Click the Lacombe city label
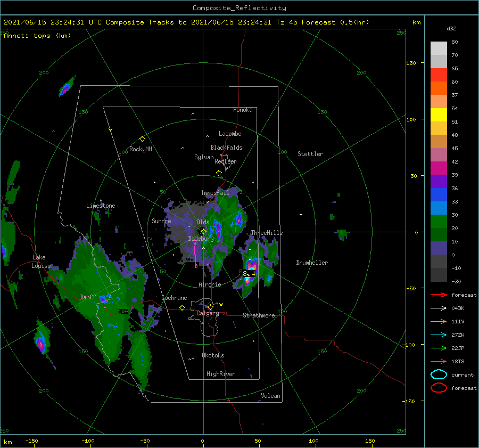This screenshot has height=448, width=479. point(230,134)
